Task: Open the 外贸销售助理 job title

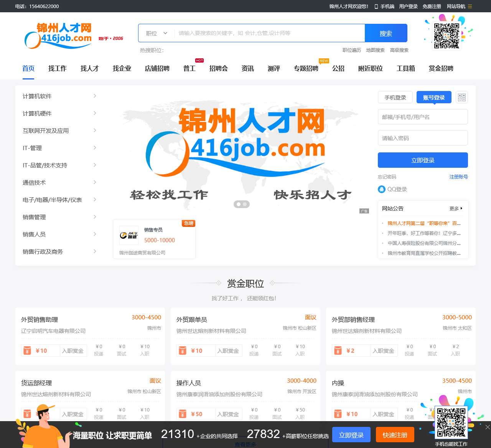Action: tap(40, 319)
